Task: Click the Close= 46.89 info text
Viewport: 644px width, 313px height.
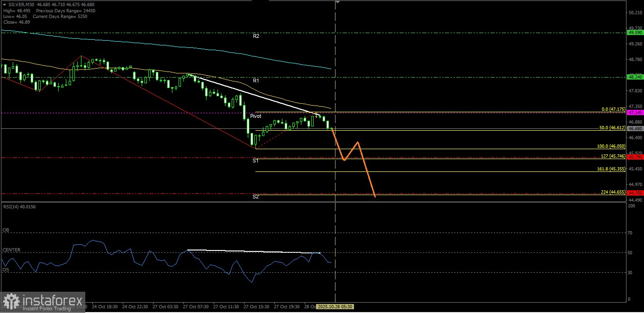Action: pos(16,21)
